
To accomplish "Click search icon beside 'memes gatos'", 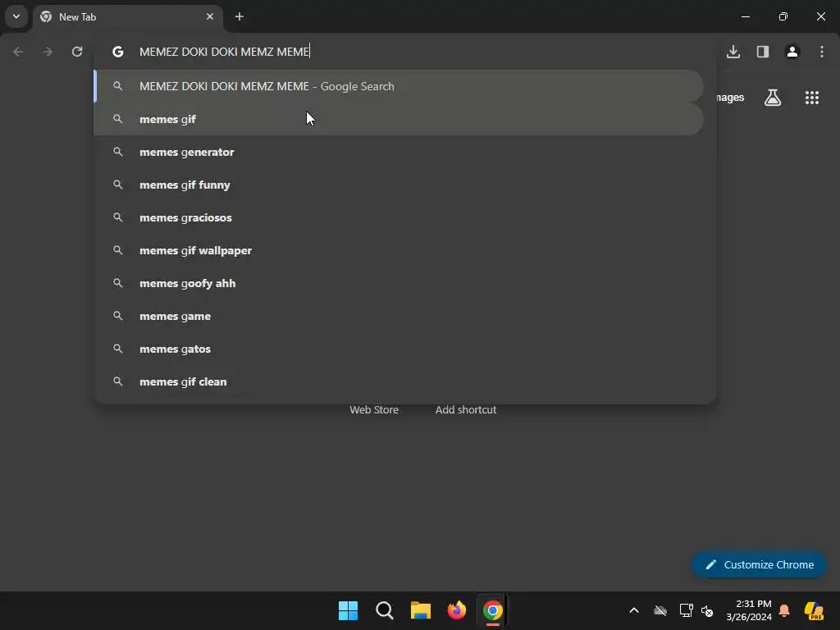I will 118,349.
